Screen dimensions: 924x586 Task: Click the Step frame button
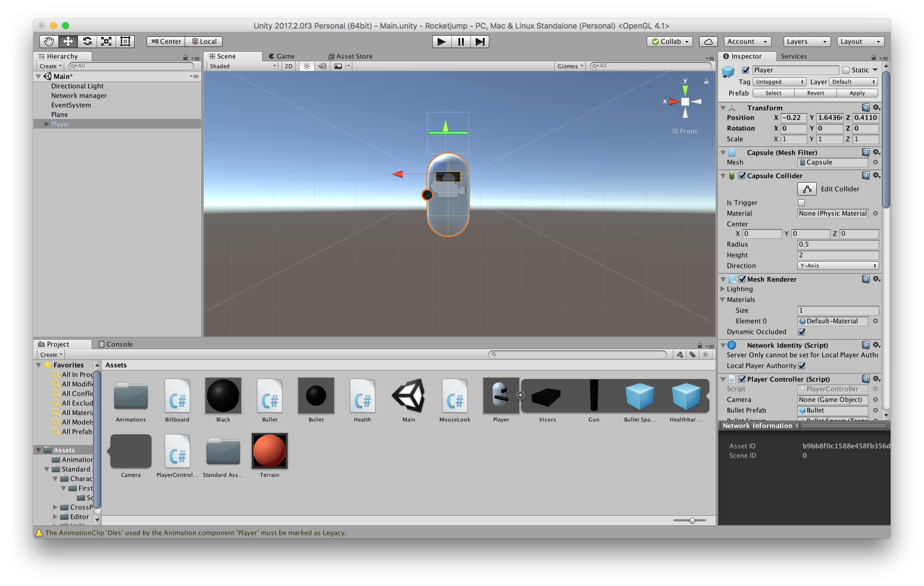coord(480,42)
